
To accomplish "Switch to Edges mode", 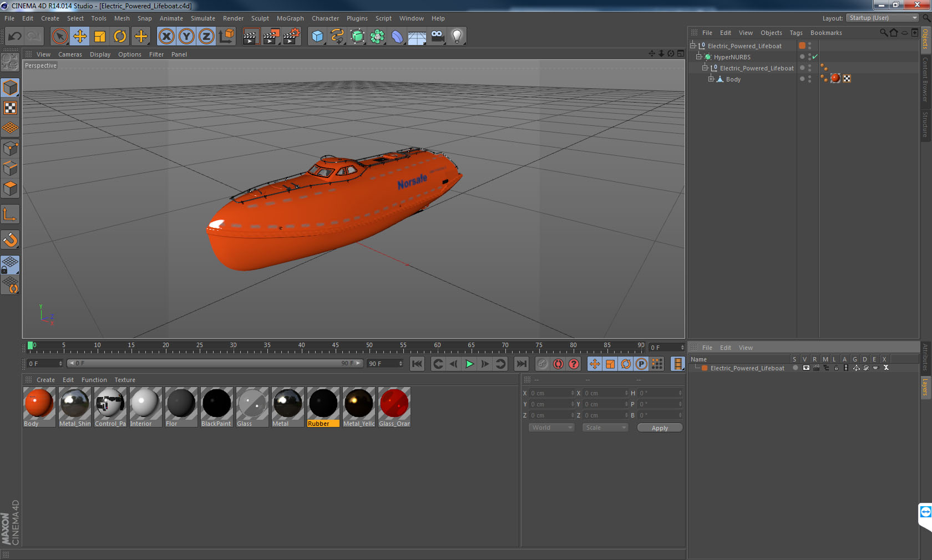I will tap(10, 169).
